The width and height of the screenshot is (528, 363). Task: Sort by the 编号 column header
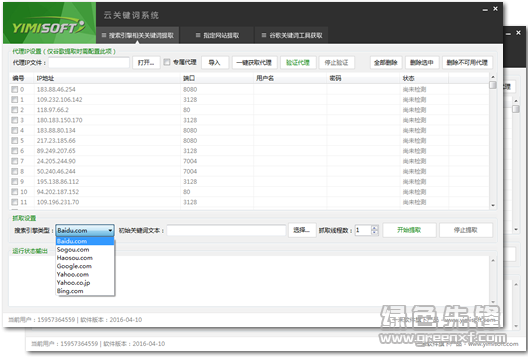(22, 78)
